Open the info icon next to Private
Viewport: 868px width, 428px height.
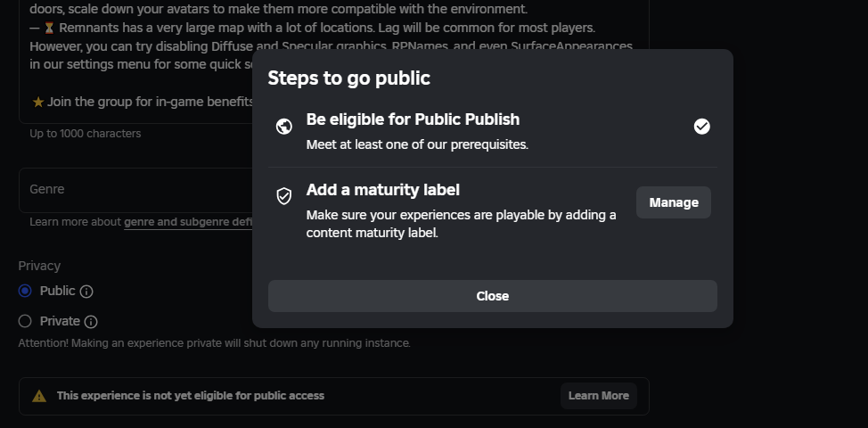(x=91, y=322)
